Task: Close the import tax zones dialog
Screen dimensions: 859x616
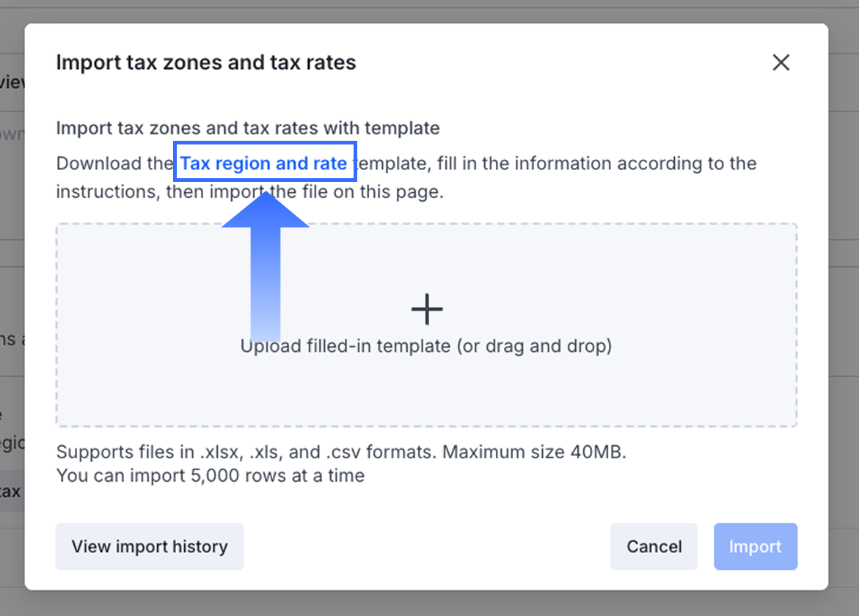Action: click(x=781, y=63)
